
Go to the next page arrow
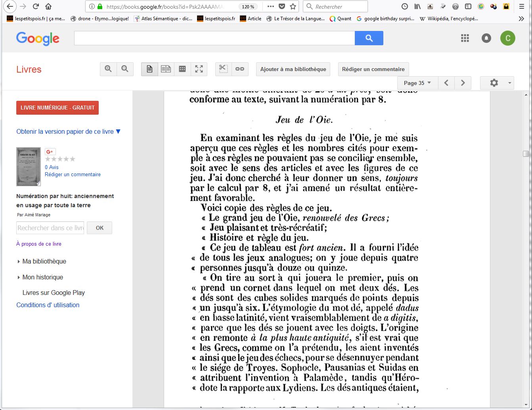pyautogui.click(x=463, y=83)
